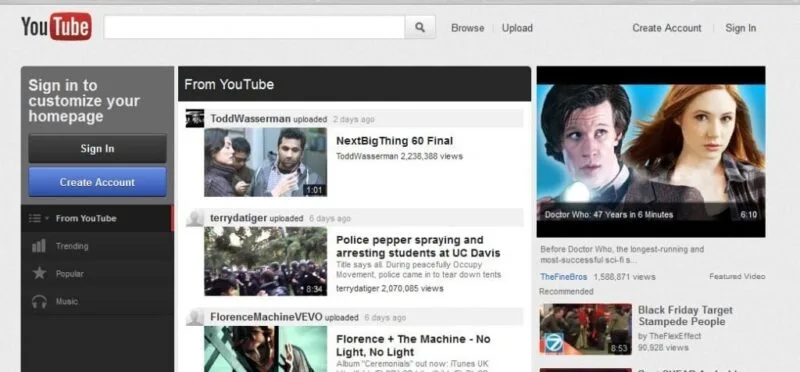Open the UC Davis pepper spraying thumbnail
Image resolution: width=800 pixels, height=372 pixels.
tap(265, 261)
